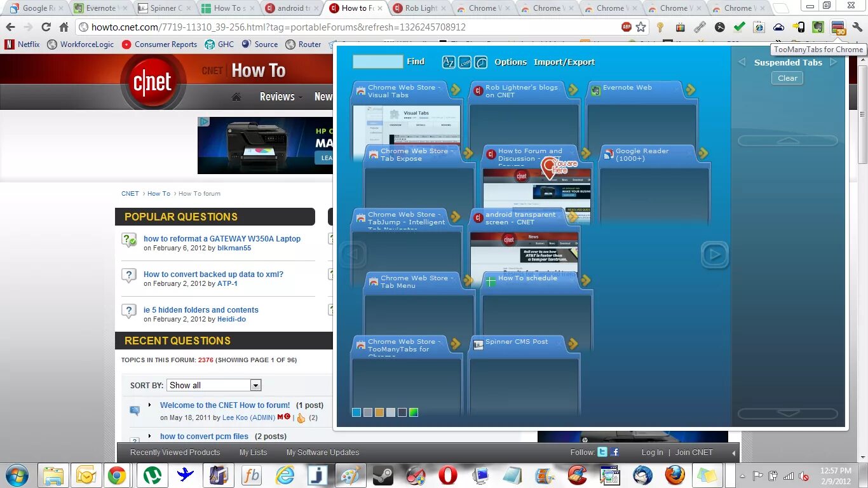
Task: Click the Log In link in footer
Action: click(652, 452)
